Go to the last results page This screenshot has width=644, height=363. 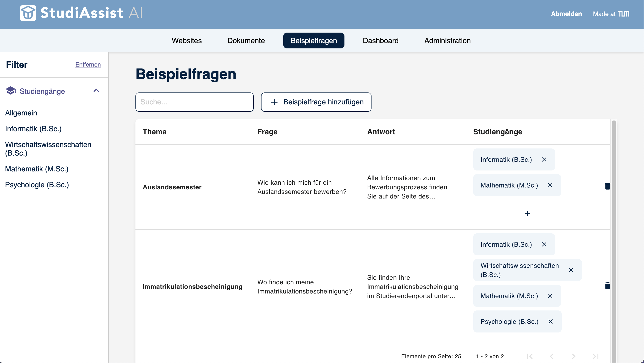[595, 356]
